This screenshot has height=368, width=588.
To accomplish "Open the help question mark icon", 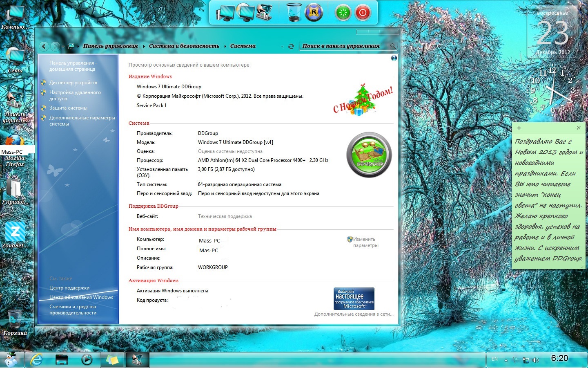I will point(394,58).
